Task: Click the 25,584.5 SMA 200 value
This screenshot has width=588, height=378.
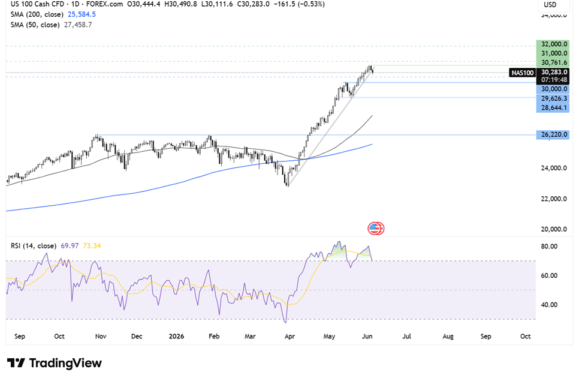Action: tap(82, 14)
